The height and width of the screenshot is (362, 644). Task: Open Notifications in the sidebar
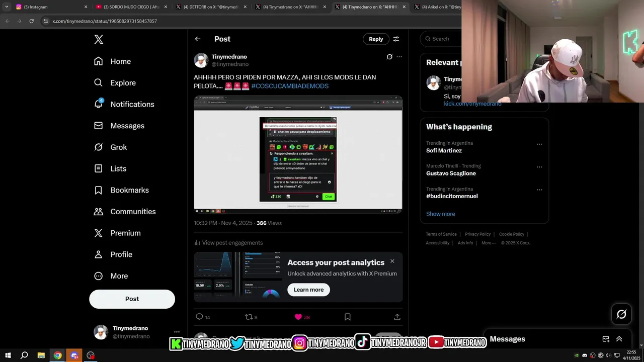[x=124, y=104]
